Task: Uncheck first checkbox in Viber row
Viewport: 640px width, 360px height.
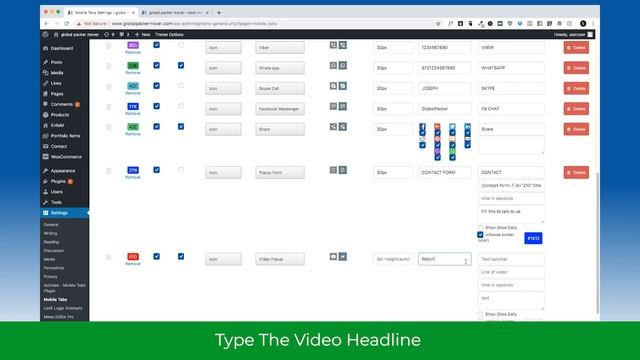Action: 156,45
